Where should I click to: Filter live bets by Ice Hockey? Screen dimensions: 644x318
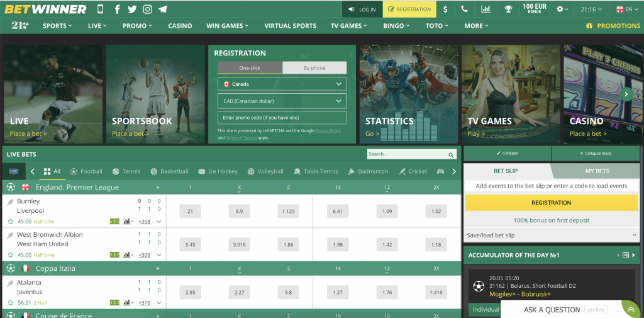(x=218, y=171)
